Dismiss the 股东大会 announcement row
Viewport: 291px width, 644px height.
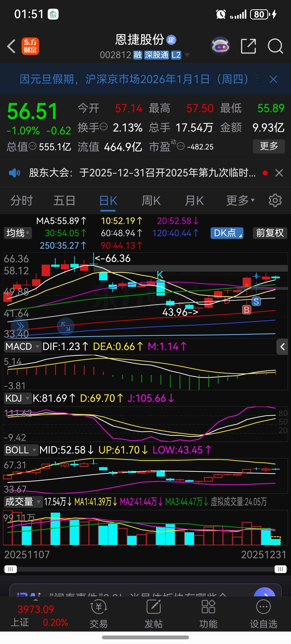(279, 173)
